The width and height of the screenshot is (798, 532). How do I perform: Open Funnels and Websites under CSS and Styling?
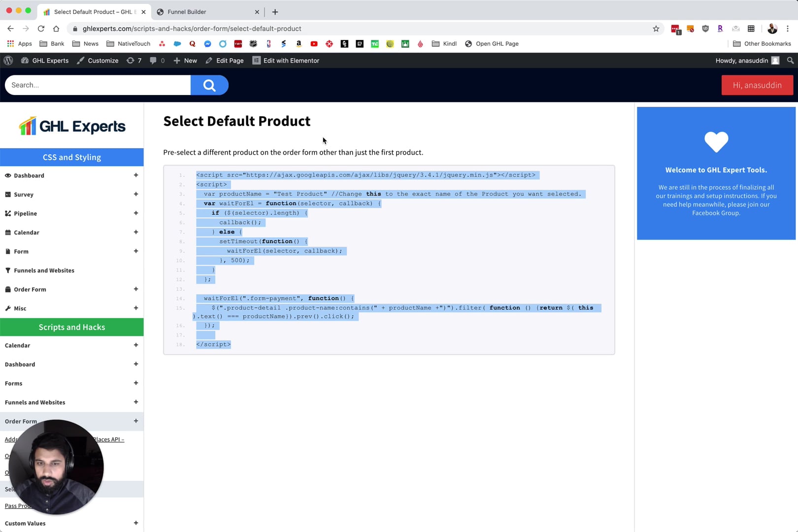(44, 270)
